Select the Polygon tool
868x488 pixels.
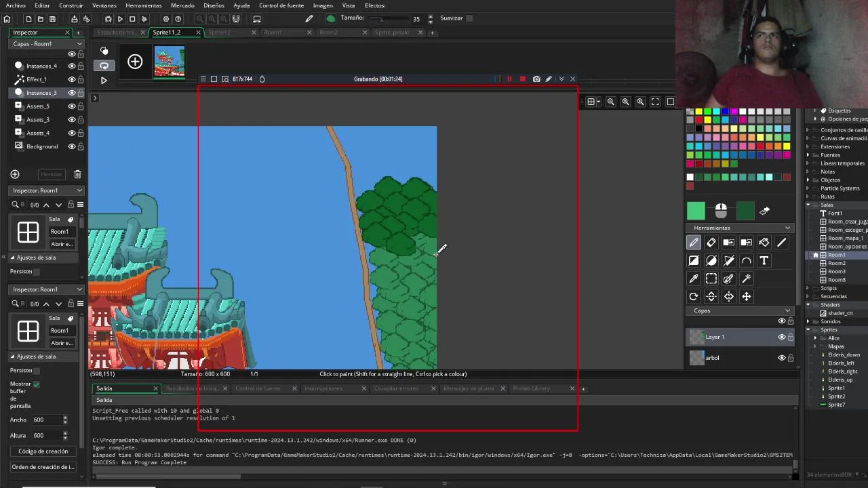coord(728,260)
